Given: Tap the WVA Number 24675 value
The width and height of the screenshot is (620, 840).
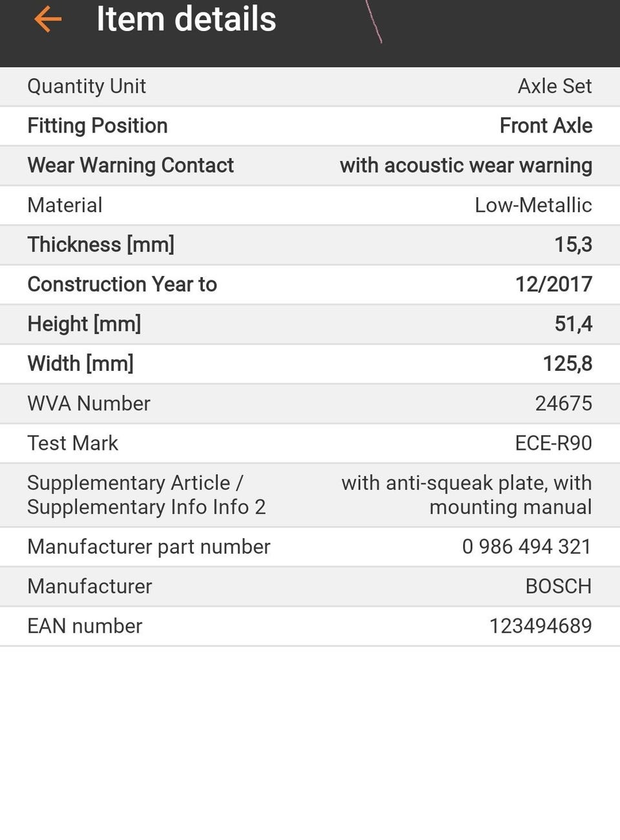Looking at the screenshot, I should (x=563, y=404).
